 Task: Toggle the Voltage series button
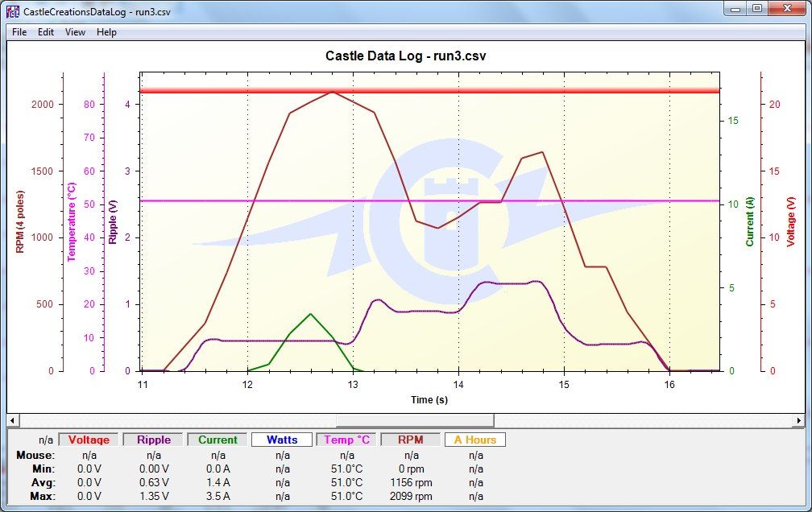coord(89,440)
